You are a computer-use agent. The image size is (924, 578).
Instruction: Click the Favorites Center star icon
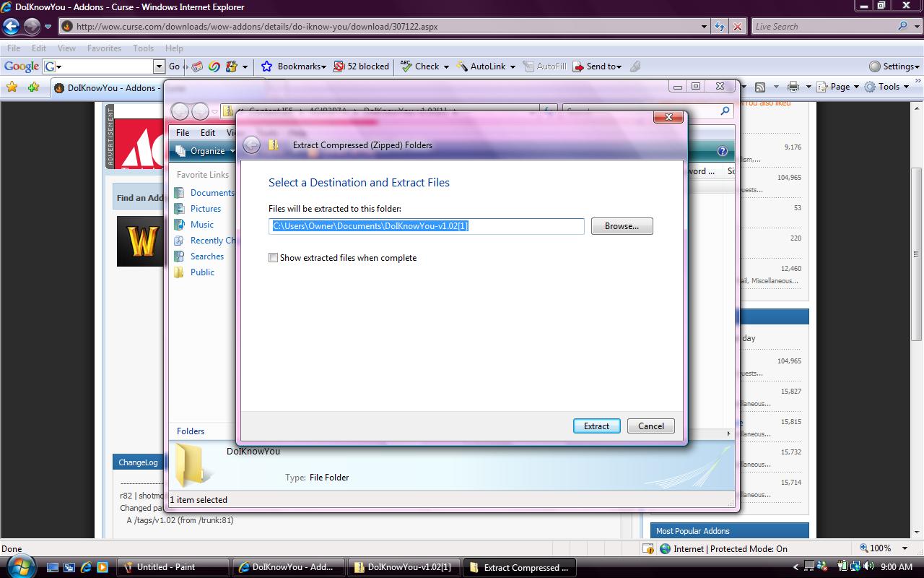point(12,87)
